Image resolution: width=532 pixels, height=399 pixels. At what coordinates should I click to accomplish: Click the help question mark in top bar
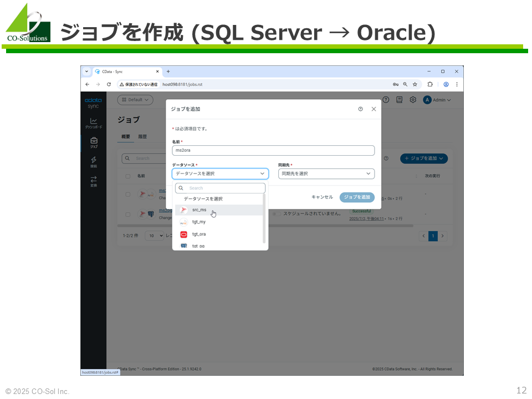pos(386,100)
